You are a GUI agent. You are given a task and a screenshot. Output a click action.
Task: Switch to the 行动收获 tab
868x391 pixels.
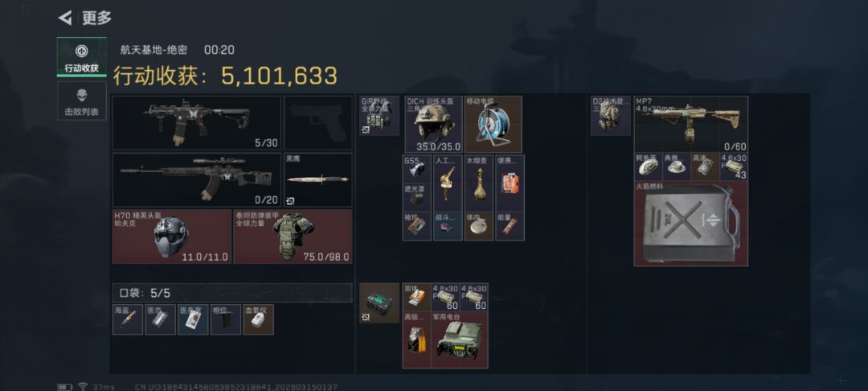[81, 57]
